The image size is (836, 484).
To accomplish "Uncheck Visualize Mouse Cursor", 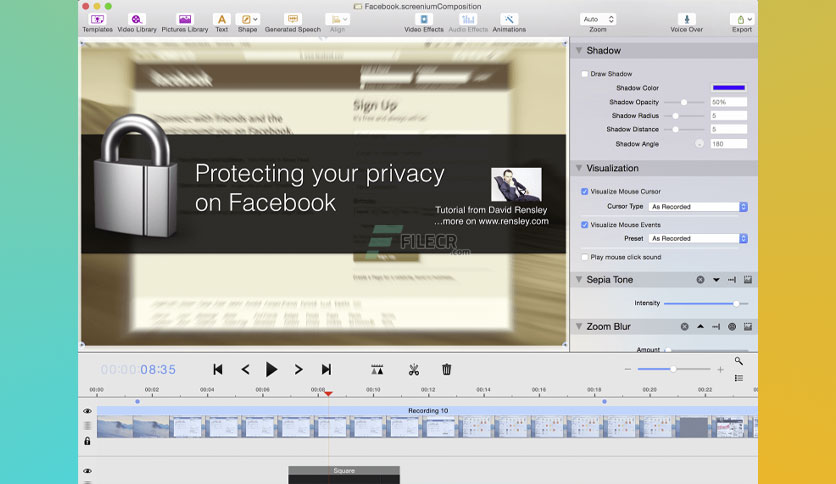I will pos(585,191).
